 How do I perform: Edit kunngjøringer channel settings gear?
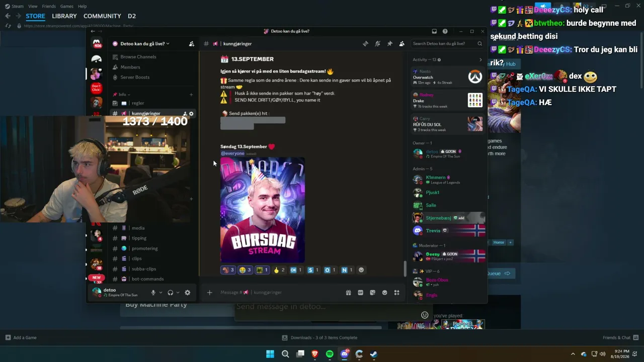[191, 114]
